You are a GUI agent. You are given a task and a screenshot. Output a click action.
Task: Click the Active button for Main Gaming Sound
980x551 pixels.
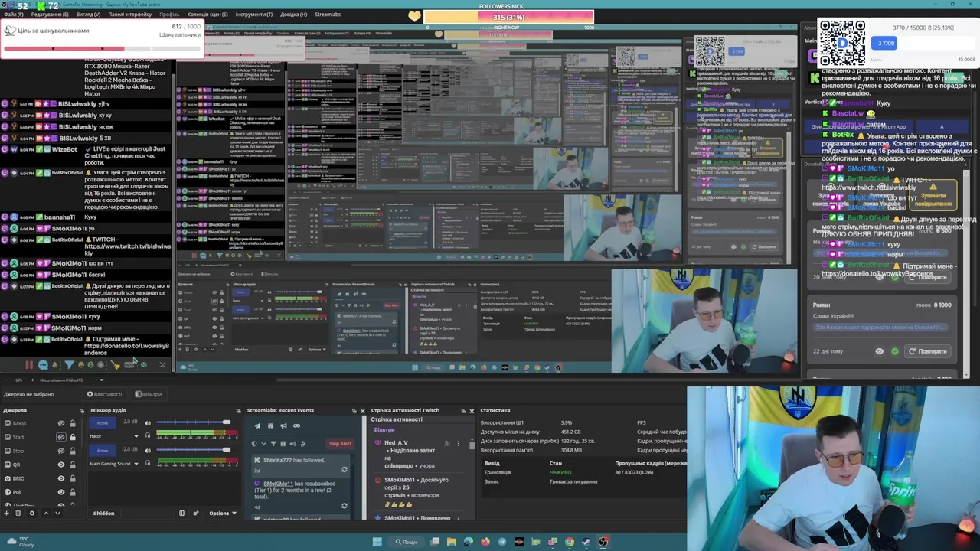[103, 451]
